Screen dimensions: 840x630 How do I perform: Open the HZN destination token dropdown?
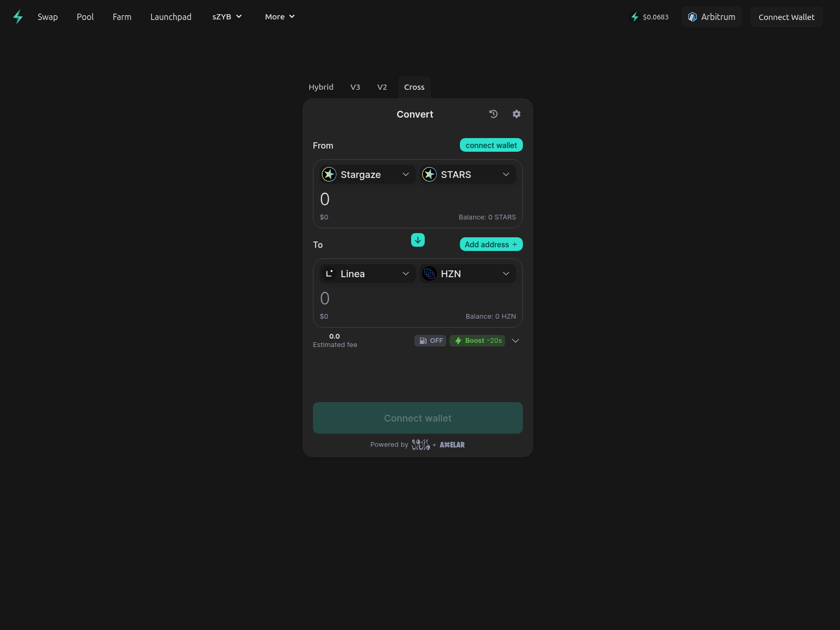468,274
